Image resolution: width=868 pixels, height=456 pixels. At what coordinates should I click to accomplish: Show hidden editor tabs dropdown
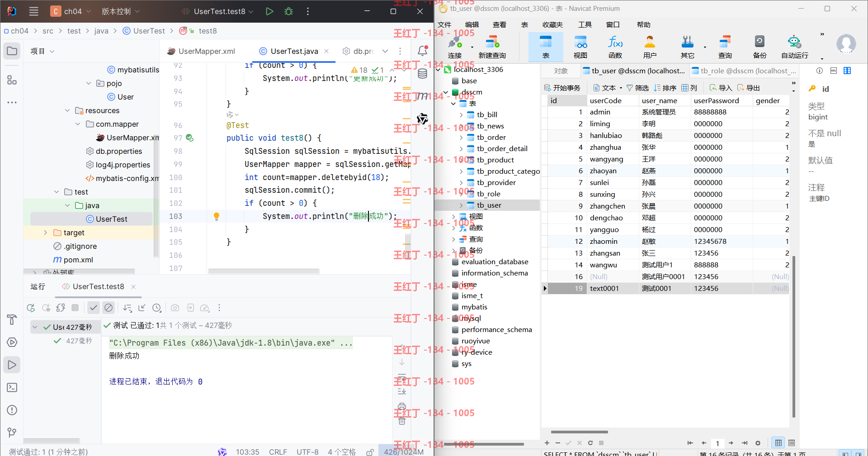click(385, 51)
